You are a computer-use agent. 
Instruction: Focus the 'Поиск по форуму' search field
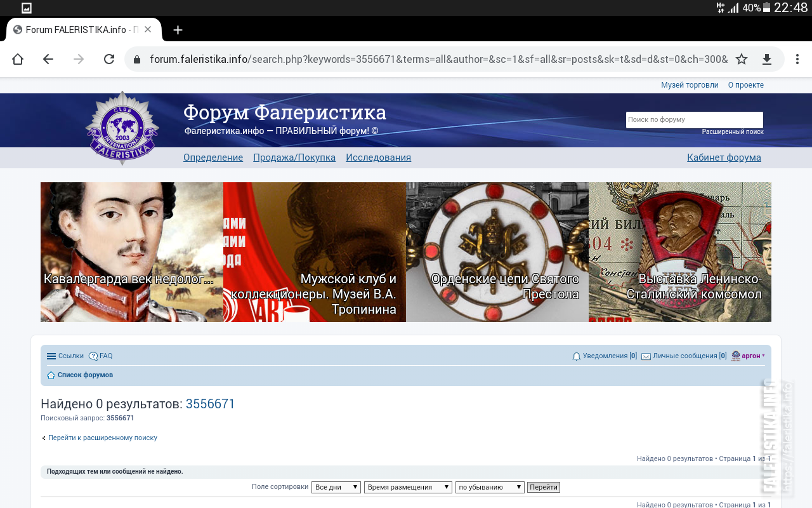[695, 119]
